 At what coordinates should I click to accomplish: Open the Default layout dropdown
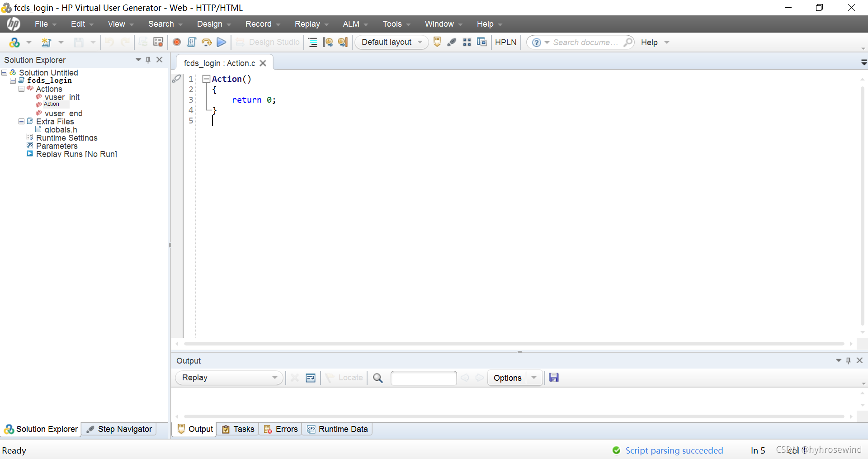click(392, 42)
